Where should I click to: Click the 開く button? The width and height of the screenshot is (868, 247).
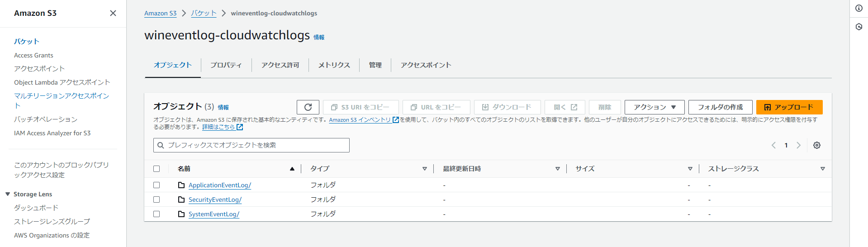coord(565,107)
